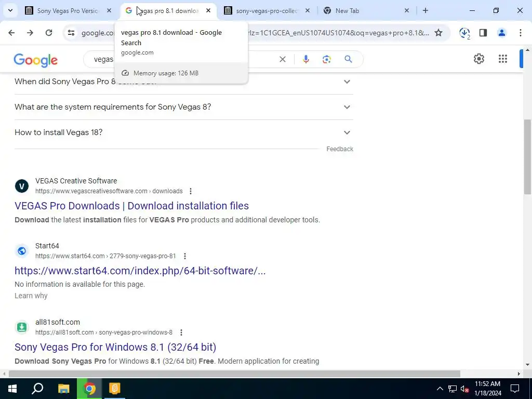Show hidden system tray icons
532x399 pixels.
tap(440, 389)
